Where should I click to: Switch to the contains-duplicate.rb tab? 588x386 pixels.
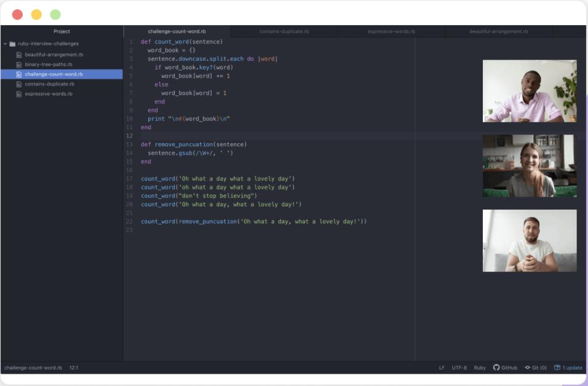click(284, 31)
